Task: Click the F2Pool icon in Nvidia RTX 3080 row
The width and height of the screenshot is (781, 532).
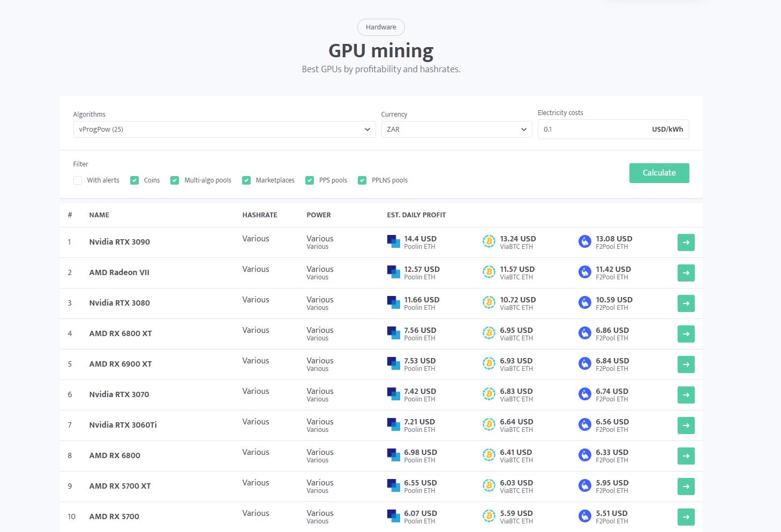Action: [x=584, y=303]
